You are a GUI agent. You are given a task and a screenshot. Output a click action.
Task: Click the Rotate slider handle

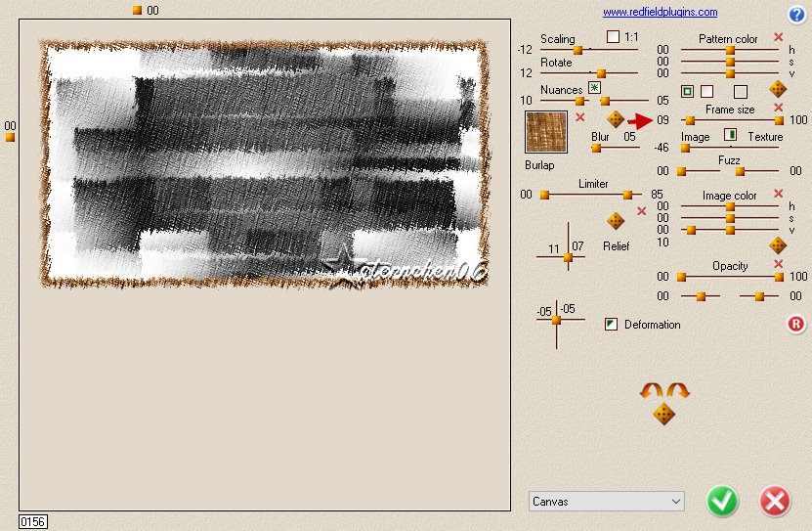601,73
